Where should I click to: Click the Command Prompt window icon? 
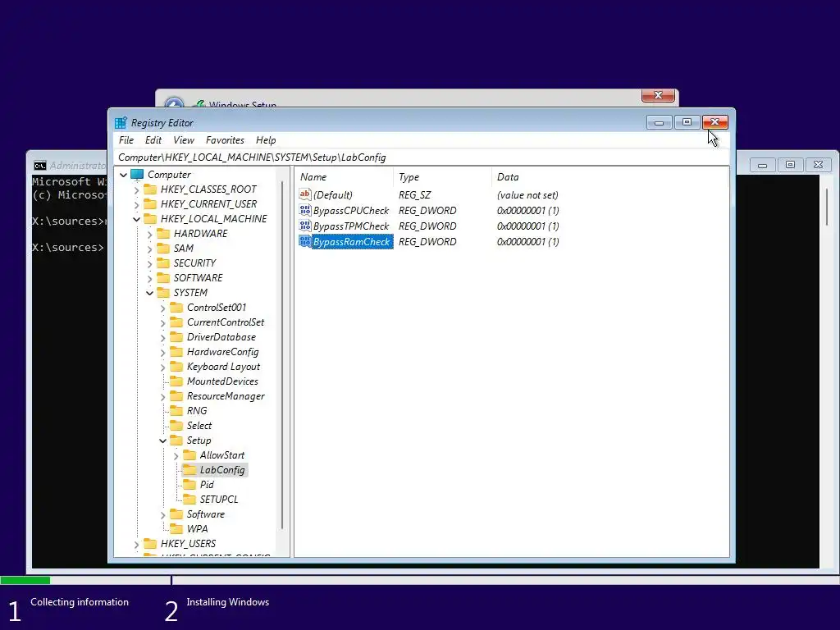click(40, 166)
